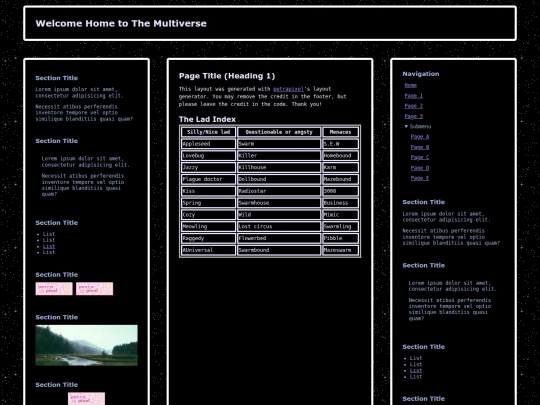Click the 'Flowerbed' table cell

coord(279,238)
